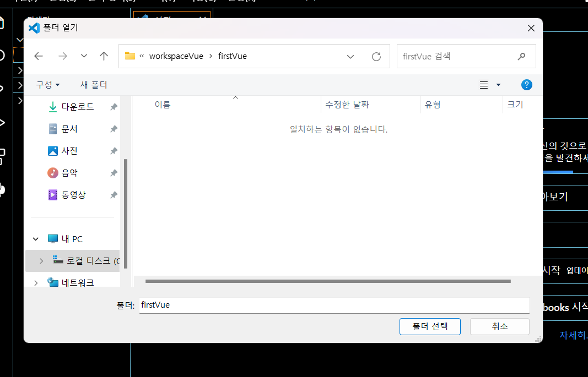This screenshot has height=377, width=588.
Task: Open 사진 in navigation pane
Action: click(x=69, y=151)
